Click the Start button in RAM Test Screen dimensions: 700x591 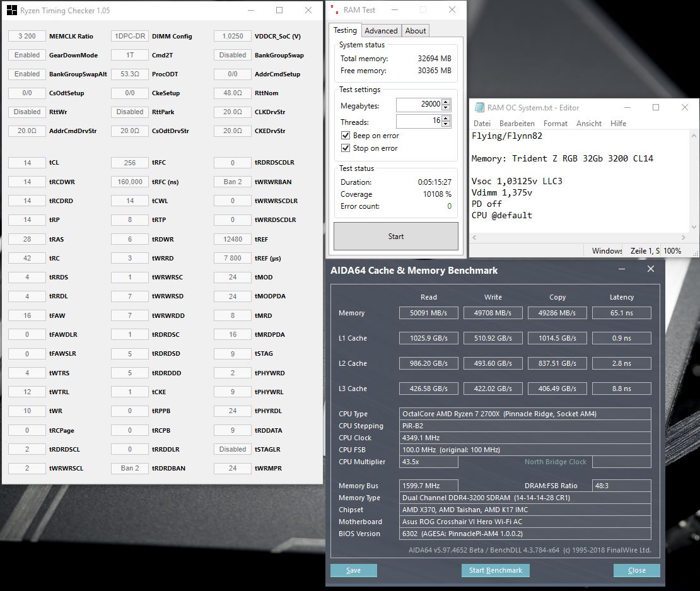point(396,236)
